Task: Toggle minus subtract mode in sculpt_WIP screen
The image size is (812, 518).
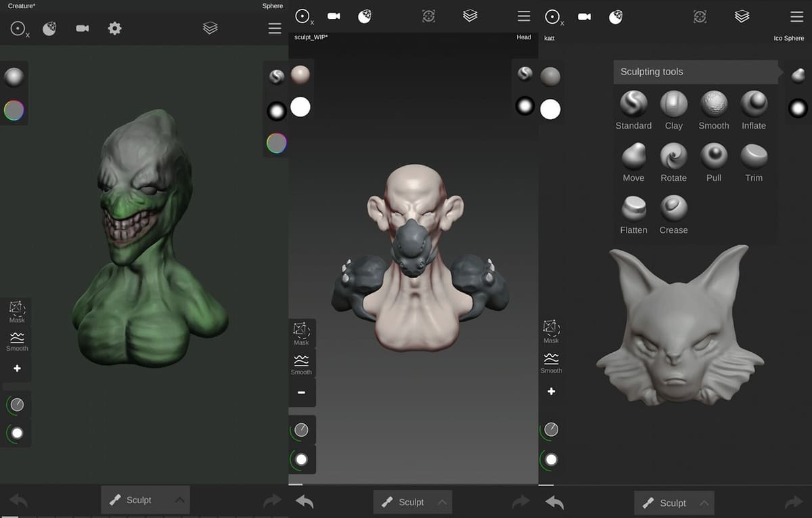Action: tap(302, 393)
